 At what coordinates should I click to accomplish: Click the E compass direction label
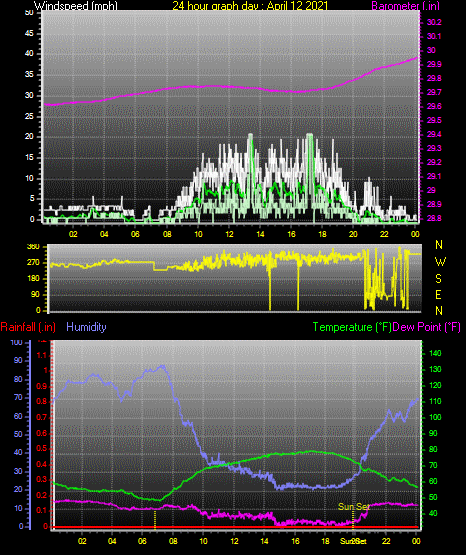click(438, 294)
